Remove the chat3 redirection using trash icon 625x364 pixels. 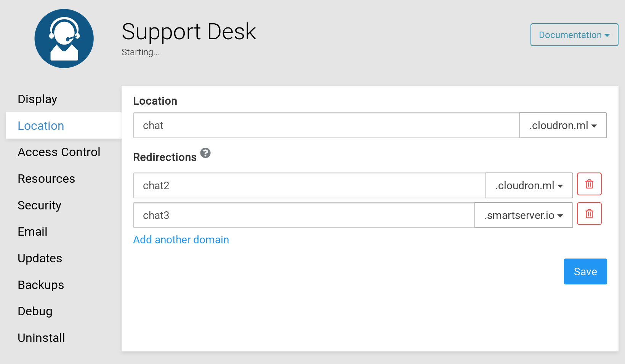(589, 214)
